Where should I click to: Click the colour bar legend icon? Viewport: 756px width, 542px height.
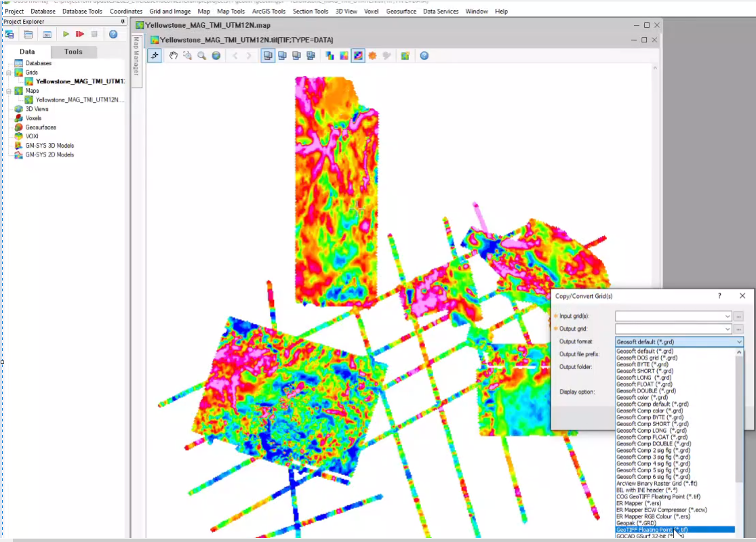(x=330, y=56)
